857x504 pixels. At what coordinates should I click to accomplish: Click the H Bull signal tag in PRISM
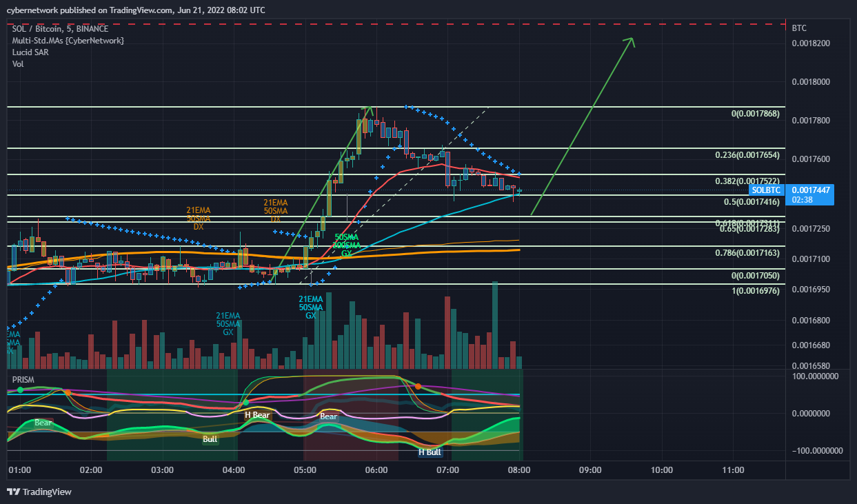point(430,452)
